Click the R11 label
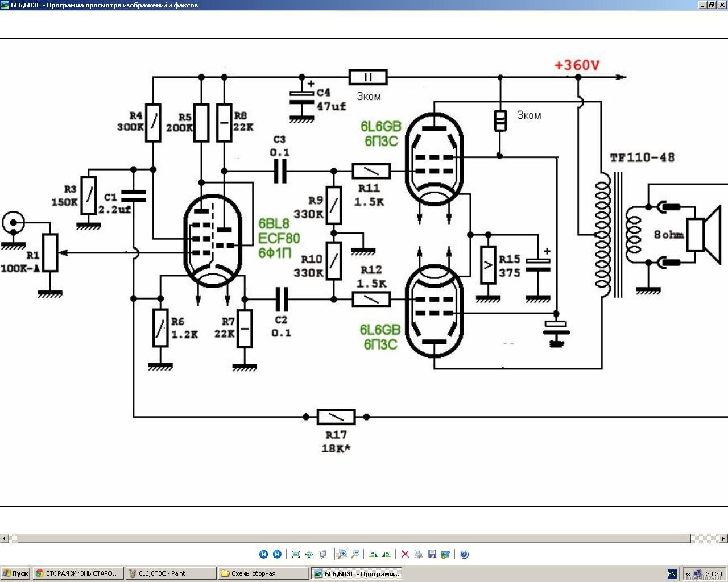Viewport: 728px width, 582px height. (369, 188)
